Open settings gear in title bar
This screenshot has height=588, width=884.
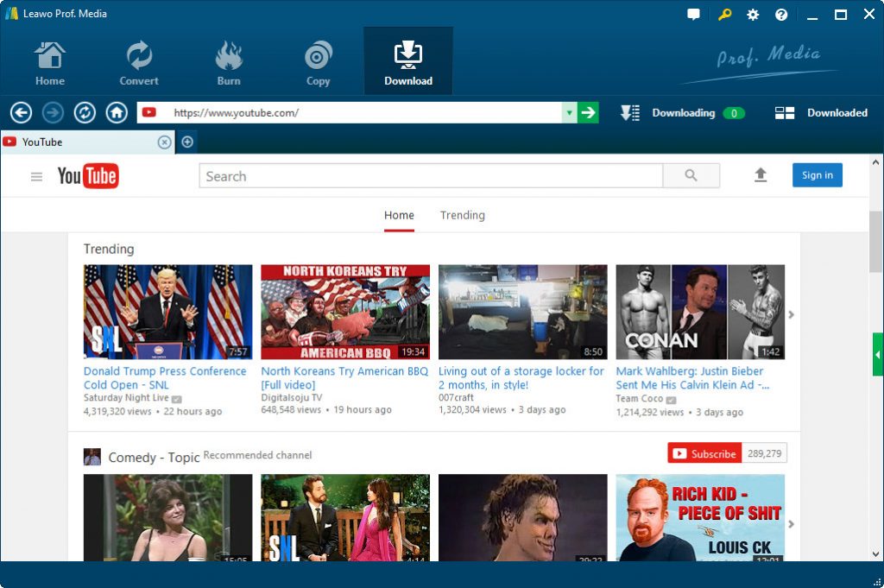[753, 15]
